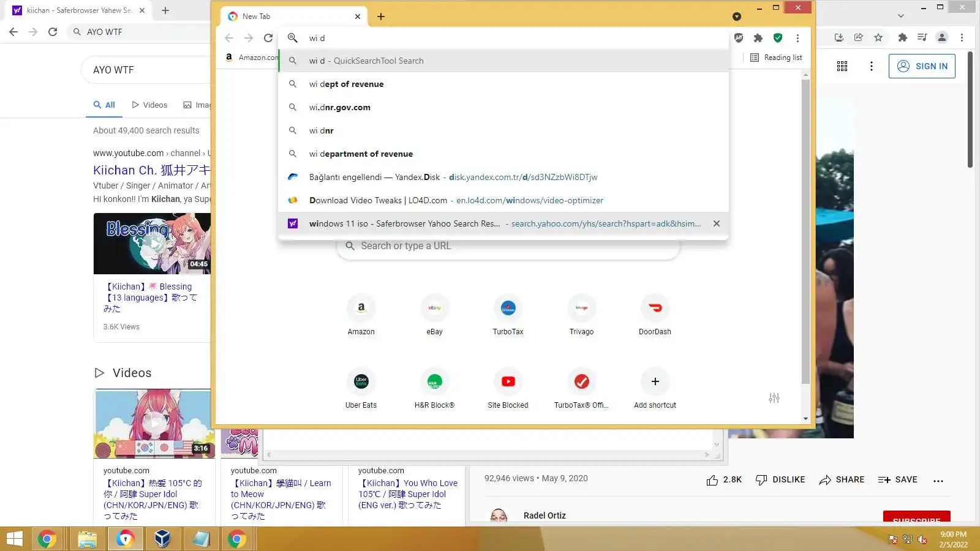Image resolution: width=980 pixels, height=551 pixels.
Task: Open the Uber Eats shortcut tile
Action: tap(361, 388)
